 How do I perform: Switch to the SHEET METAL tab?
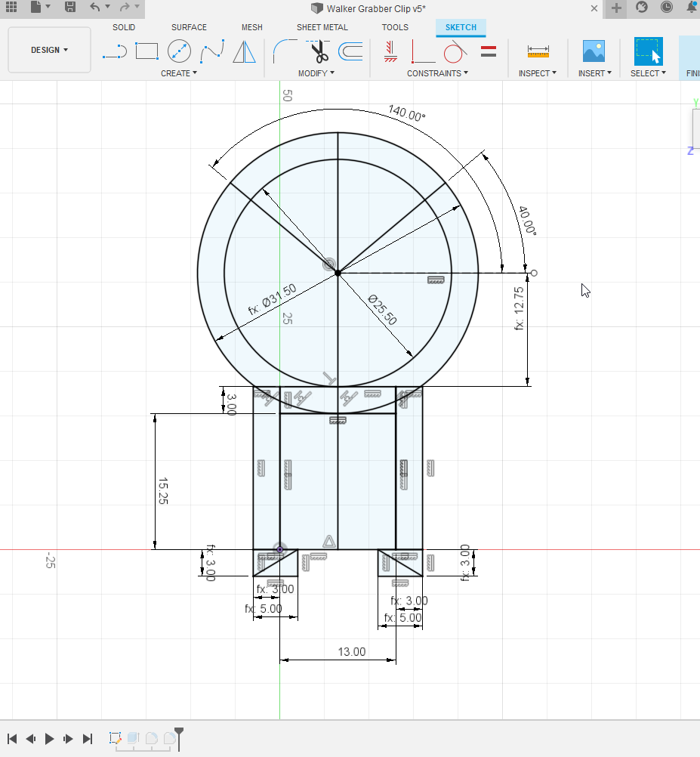[322, 27]
